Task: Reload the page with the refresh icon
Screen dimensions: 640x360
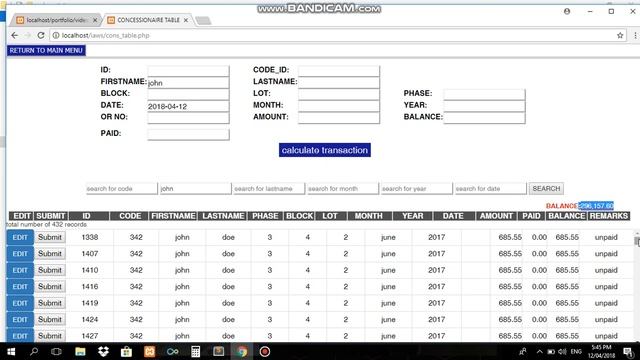Action: [x=41, y=36]
